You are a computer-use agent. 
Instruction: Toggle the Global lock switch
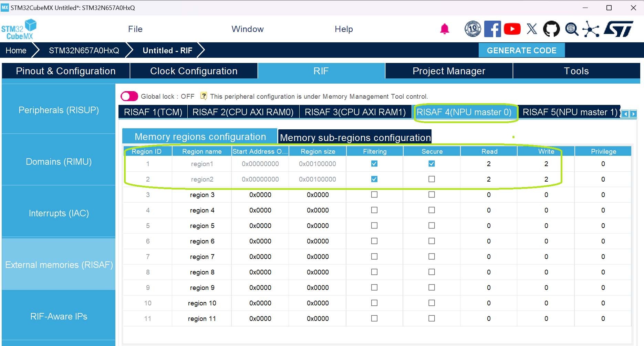pyautogui.click(x=129, y=96)
